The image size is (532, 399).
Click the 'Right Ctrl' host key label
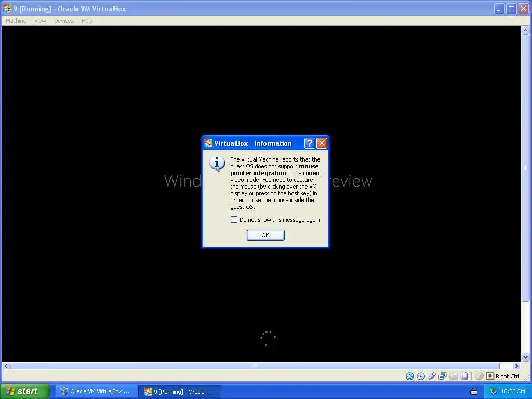[x=507, y=376]
